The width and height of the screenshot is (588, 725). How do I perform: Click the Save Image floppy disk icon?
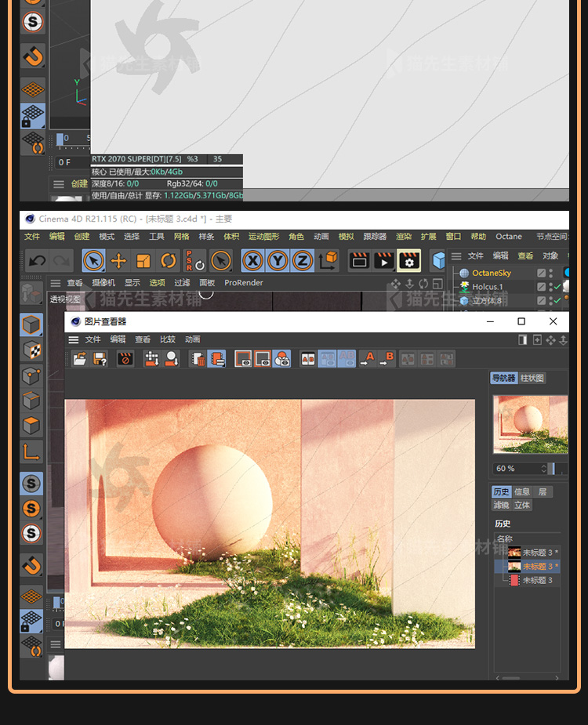tap(100, 359)
